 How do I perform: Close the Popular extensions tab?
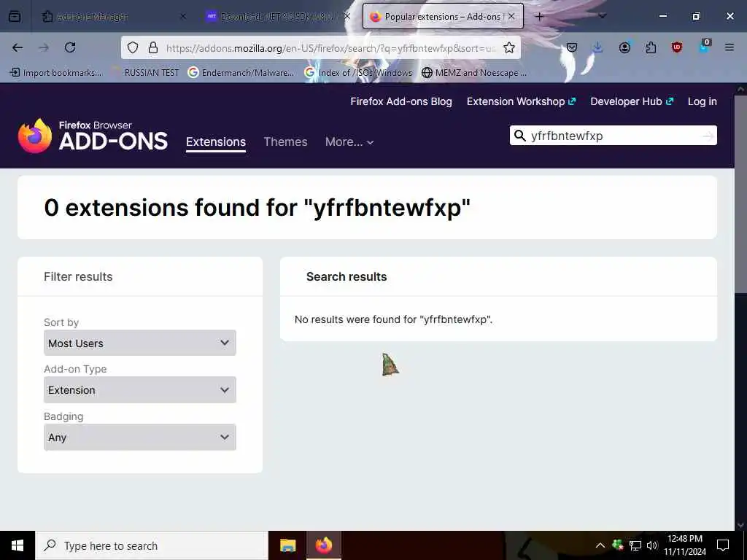coord(511,17)
